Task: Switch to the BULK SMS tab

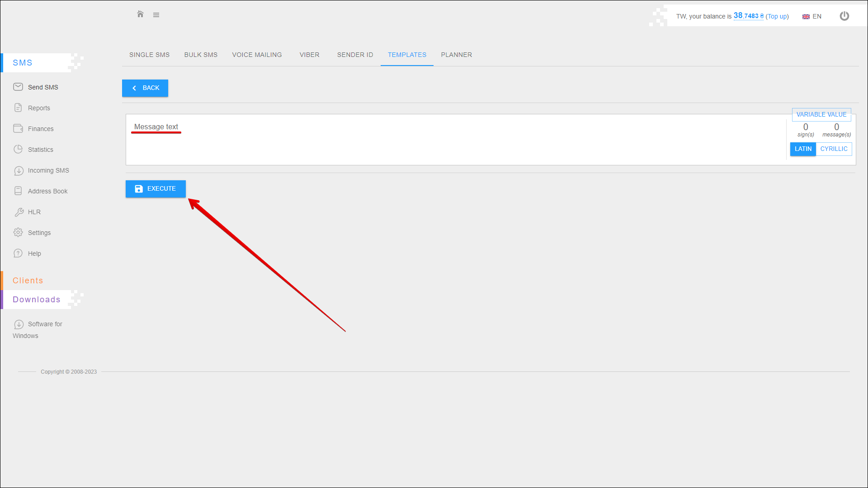Action: [x=201, y=55]
